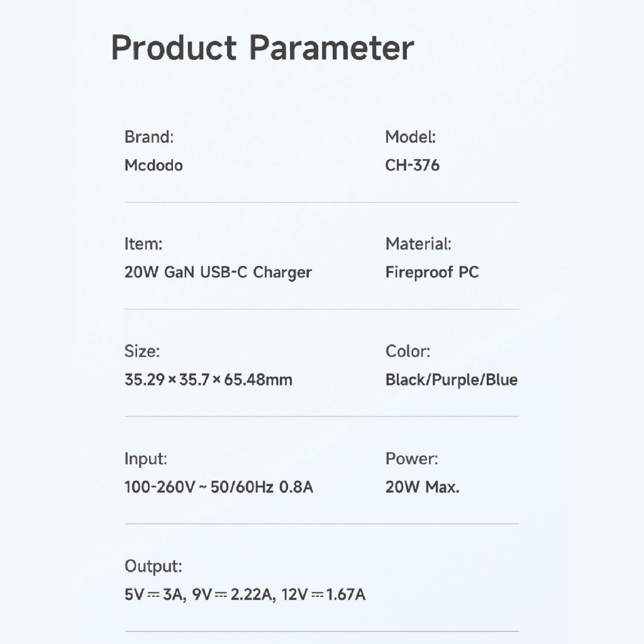Image resolution: width=644 pixels, height=644 pixels.
Task: Click the Fireproof PC value
Action: [431, 272]
